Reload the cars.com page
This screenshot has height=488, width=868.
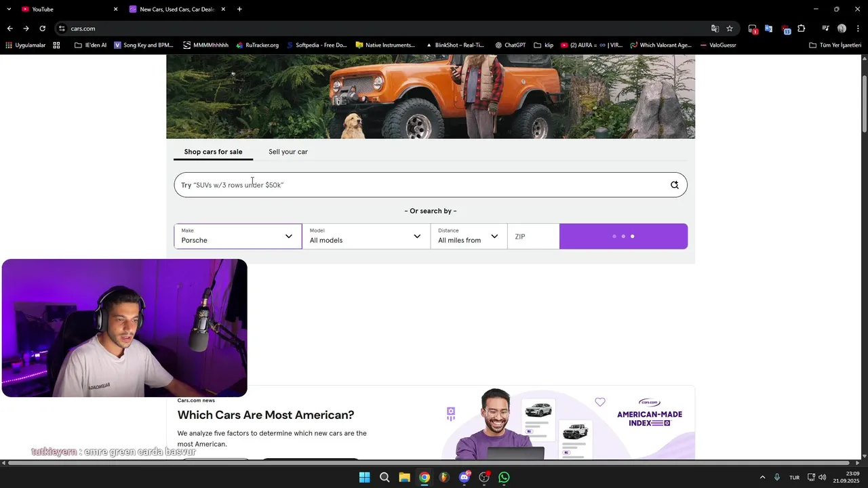pyautogui.click(x=42, y=28)
